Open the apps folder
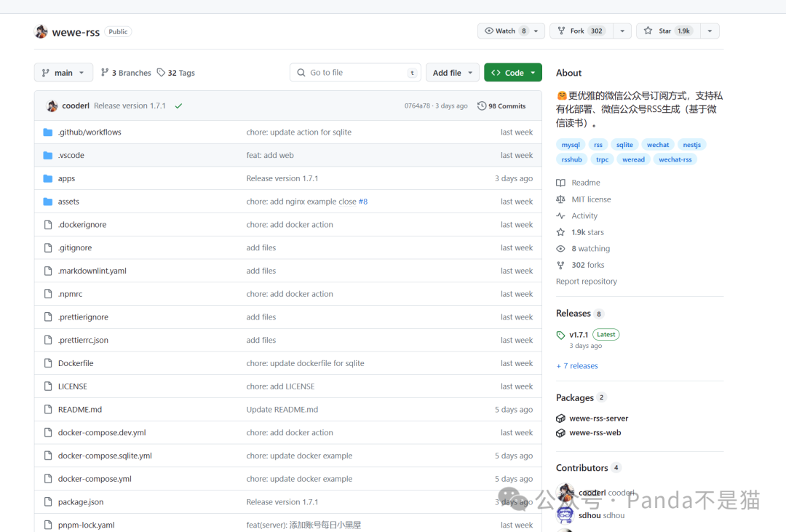Screen dimensions: 786x532 [x=67, y=178]
